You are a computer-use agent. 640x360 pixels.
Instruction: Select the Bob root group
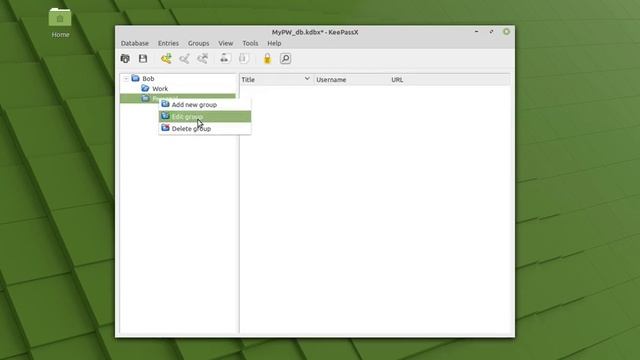tap(148, 78)
